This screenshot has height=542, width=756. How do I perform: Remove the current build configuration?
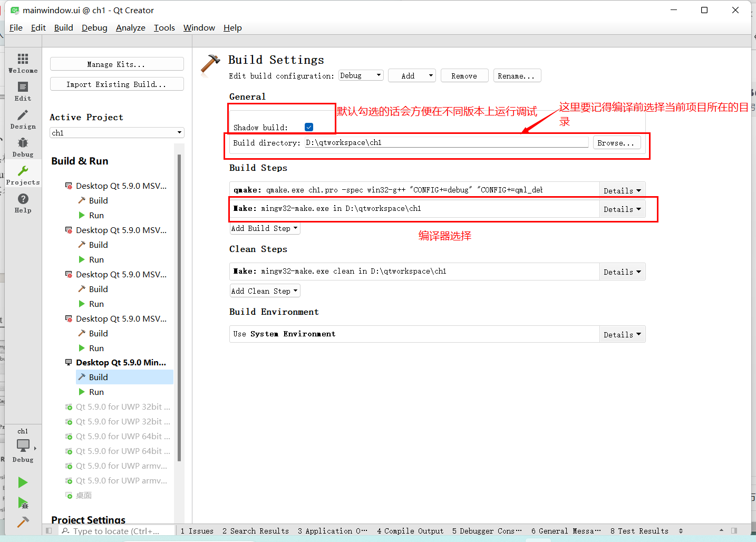[x=464, y=76]
